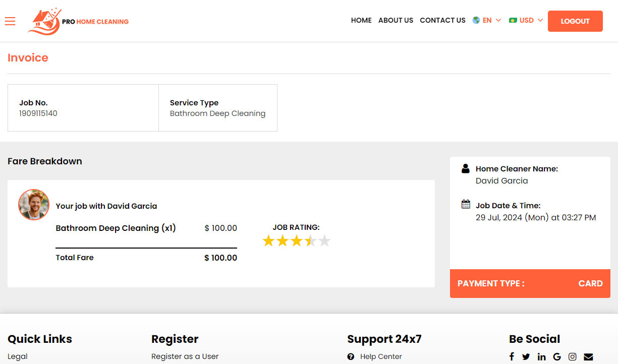Open the Google social icon
Viewport: 618px width, 364px height.
click(557, 356)
